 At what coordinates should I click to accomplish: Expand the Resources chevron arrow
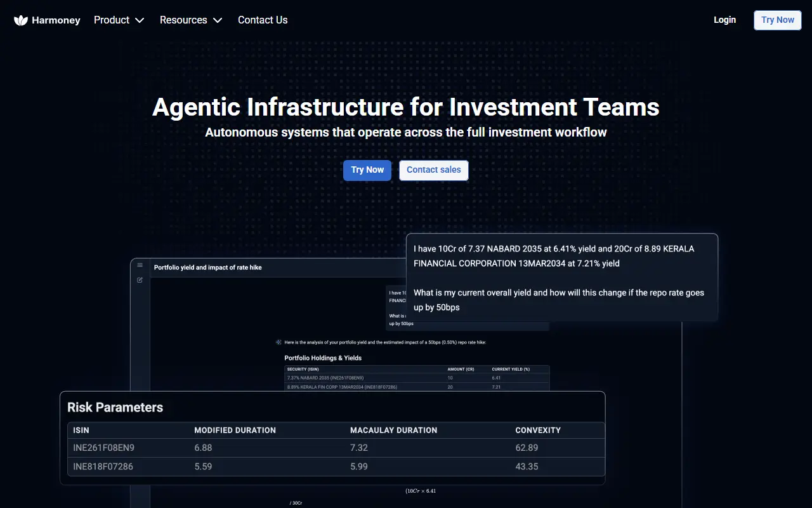tap(218, 20)
